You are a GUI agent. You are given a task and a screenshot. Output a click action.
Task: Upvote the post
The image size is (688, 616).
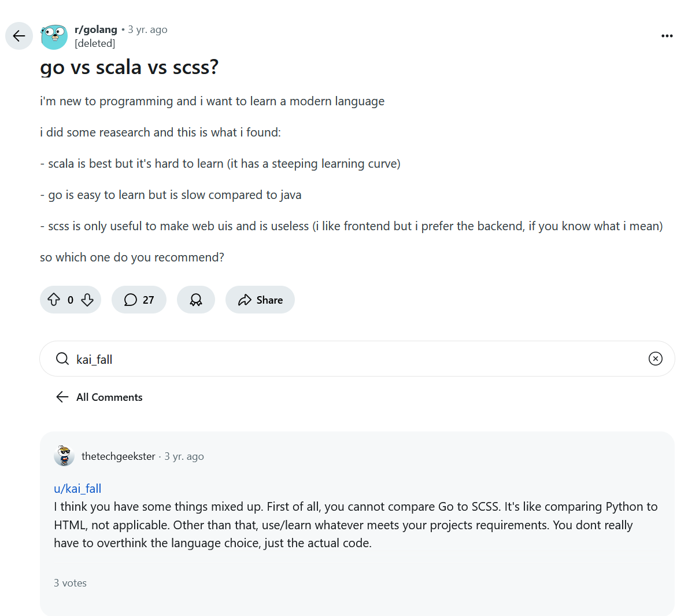click(54, 300)
